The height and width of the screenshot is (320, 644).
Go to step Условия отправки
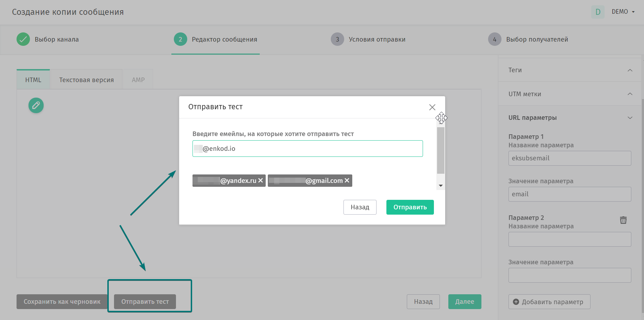click(368, 39)
